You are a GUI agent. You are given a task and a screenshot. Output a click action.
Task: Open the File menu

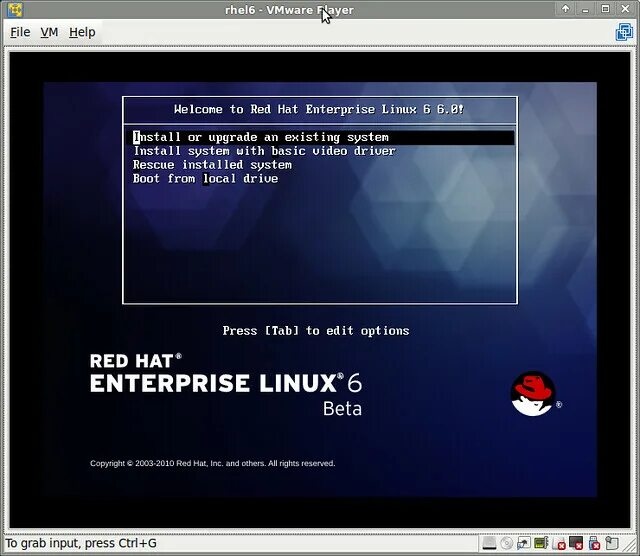click(x=20, y=32)
